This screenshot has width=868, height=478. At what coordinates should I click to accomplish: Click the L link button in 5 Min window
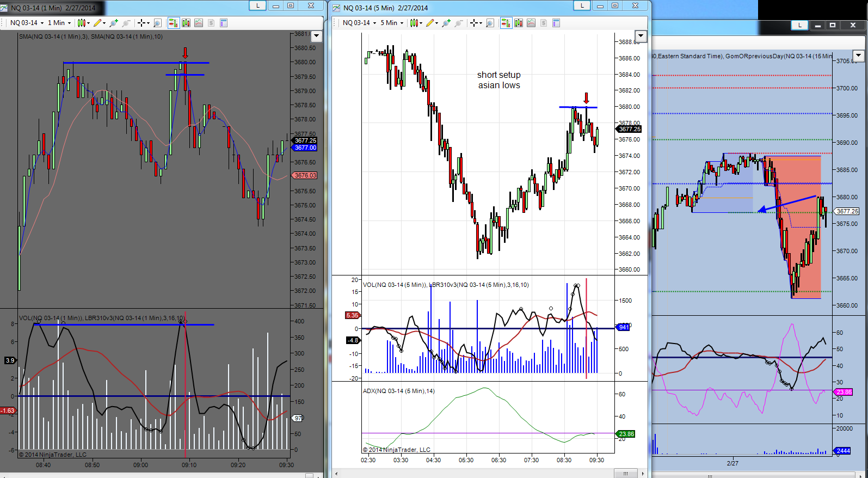(x=582, y=5)
